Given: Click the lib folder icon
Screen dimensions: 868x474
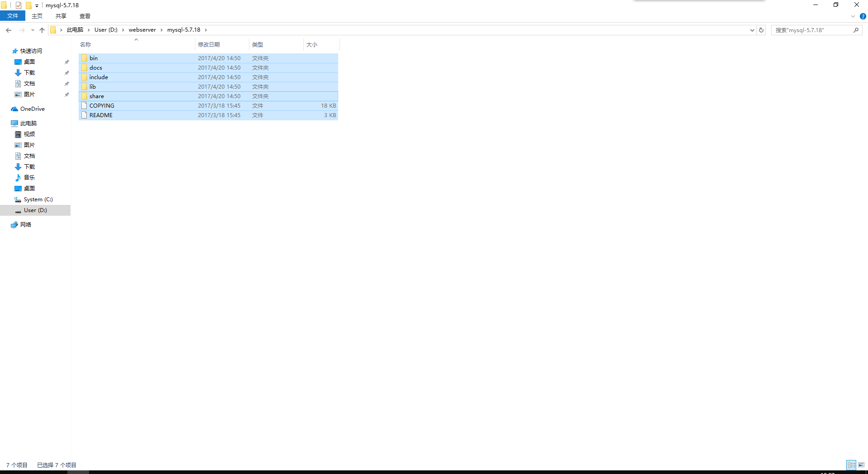Looking at the screenshot, I should click(84, 86).
